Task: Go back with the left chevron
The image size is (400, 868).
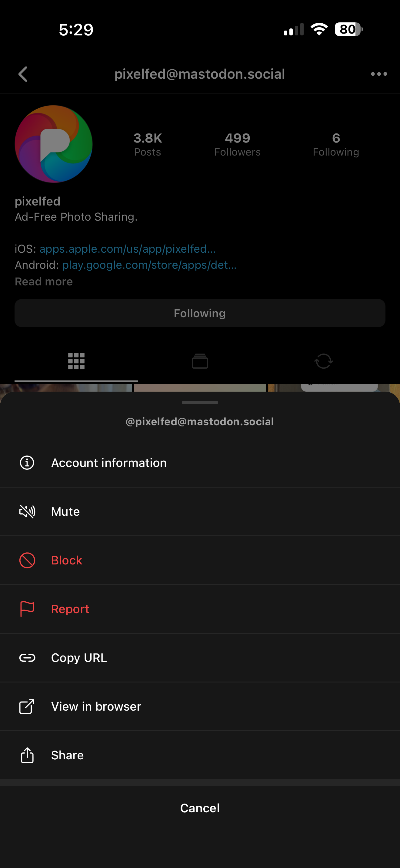Action: 23,74
